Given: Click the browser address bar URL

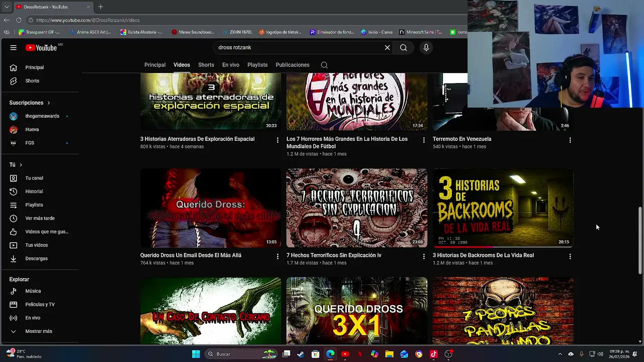Looking at the screenshot, I should [x=88, y=20].
